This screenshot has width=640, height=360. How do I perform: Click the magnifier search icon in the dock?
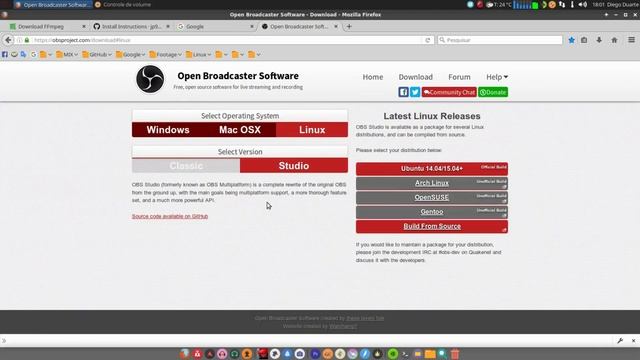pos(442,354)
